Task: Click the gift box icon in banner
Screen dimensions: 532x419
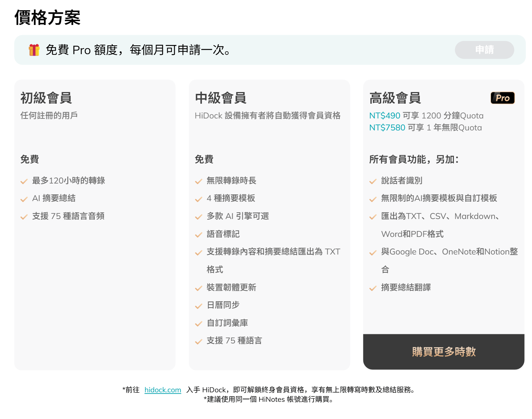Action: click(x=34, y=50)
